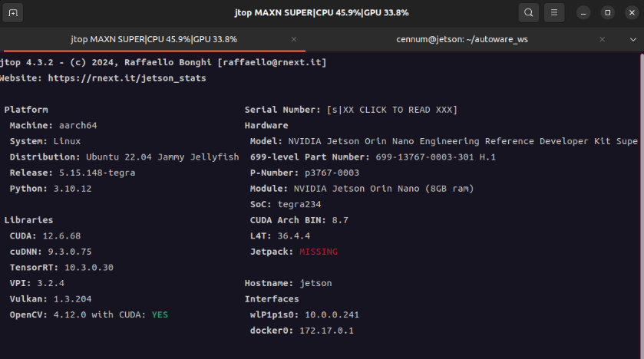Click the red MISSING Jetpack status
Screen dimensions: 644x359
(x=318, y=251)
